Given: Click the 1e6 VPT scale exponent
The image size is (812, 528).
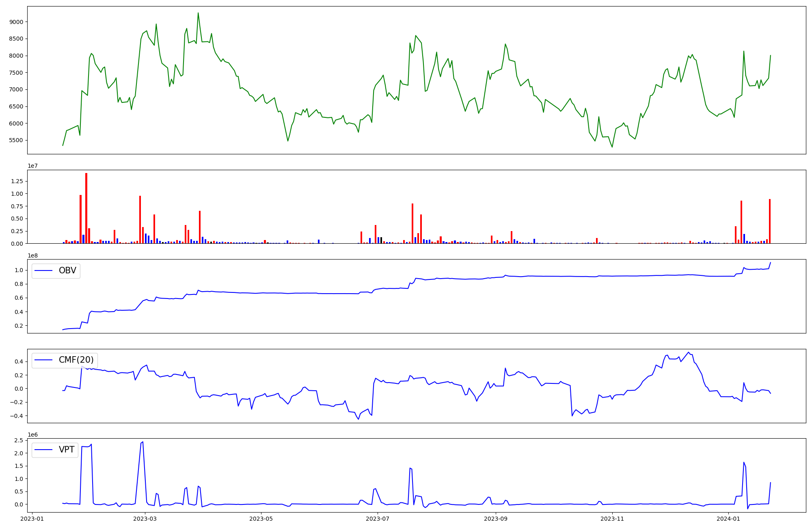Looking at the screenshot, I should tap(33, 435).
